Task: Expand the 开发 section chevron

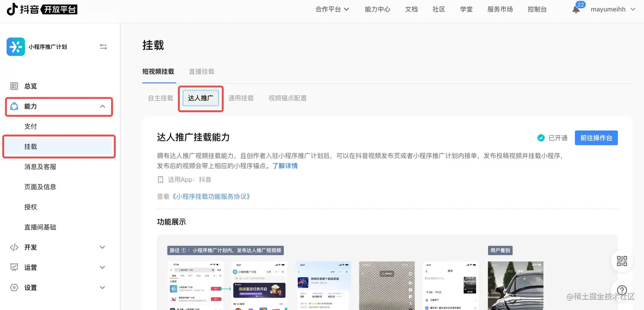Action: pyautogui.click(x=102, y=247)
